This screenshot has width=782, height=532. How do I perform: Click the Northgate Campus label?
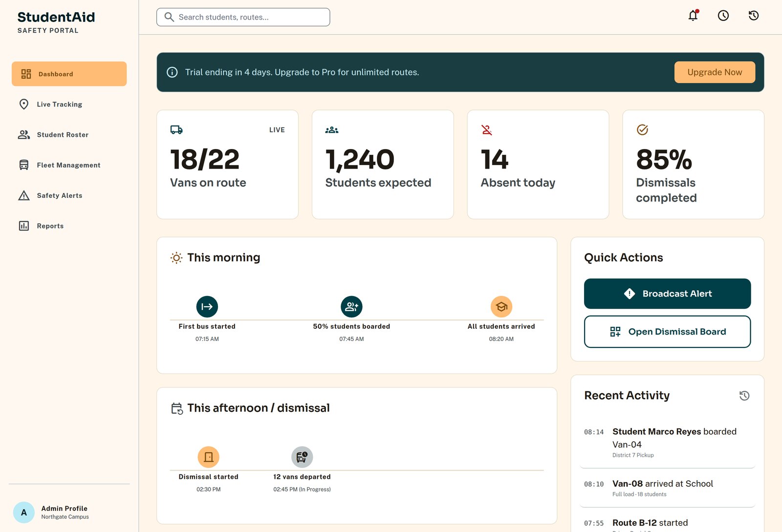(65, 517)
